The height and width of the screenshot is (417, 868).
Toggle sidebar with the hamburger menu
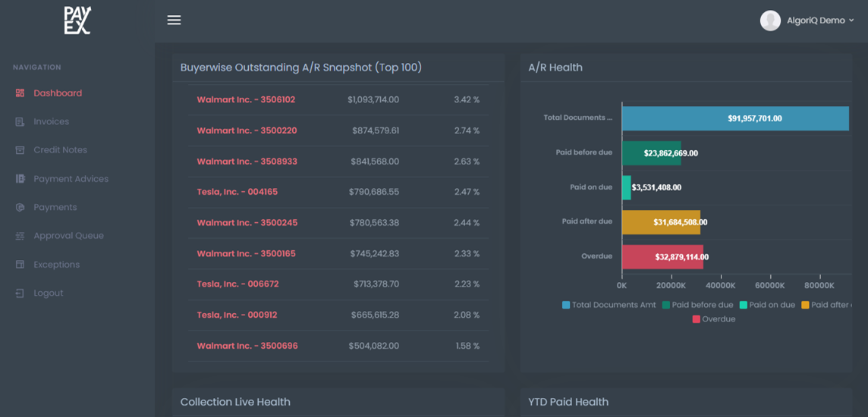tap(174, 20)
